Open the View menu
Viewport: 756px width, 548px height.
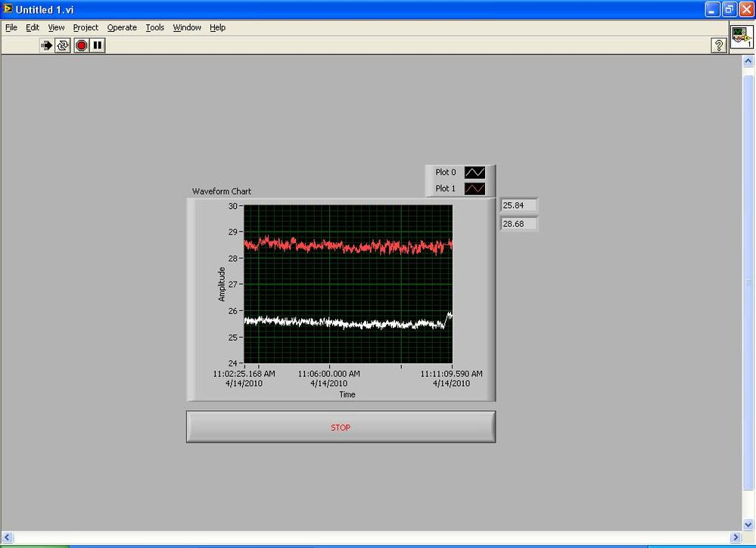point(56,27)
